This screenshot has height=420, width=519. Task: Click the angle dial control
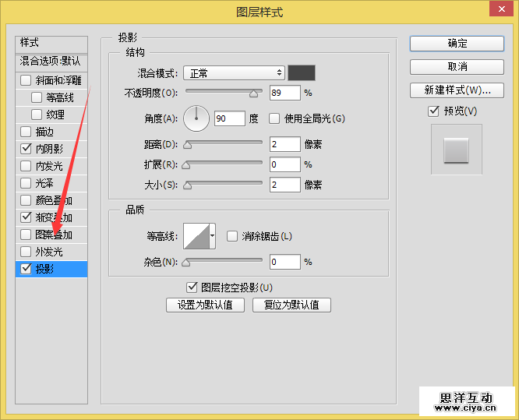point(196,118)
